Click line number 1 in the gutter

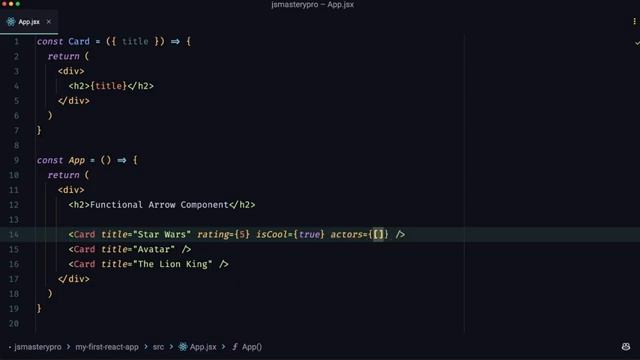[x=16, y=42]
